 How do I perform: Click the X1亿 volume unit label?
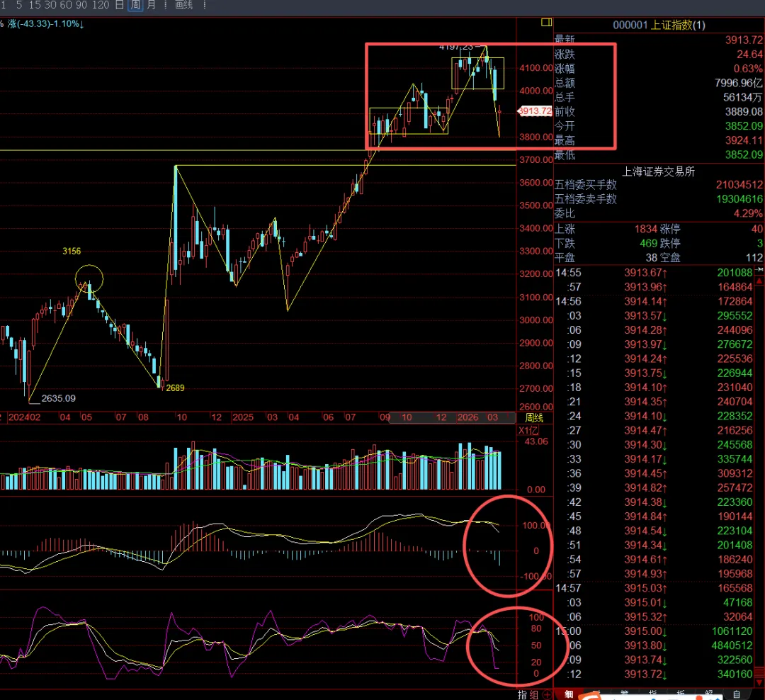click(528, 431)
